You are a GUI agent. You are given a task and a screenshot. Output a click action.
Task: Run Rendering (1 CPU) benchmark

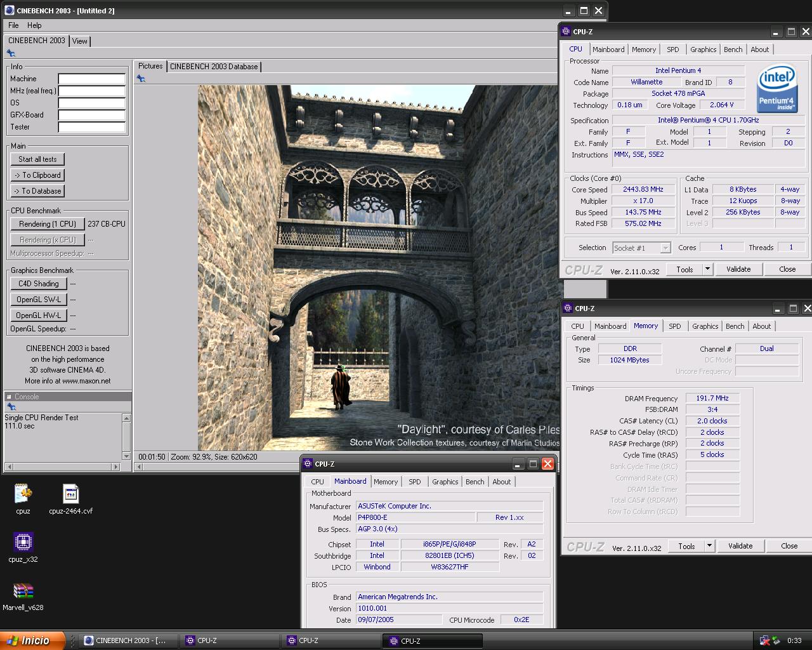coord(48,224)
